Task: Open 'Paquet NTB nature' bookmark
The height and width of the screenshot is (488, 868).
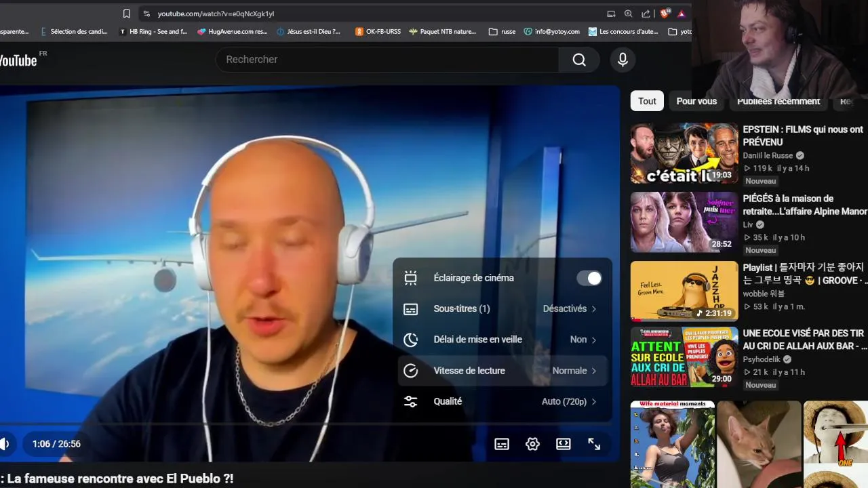Action: point(442,31)
